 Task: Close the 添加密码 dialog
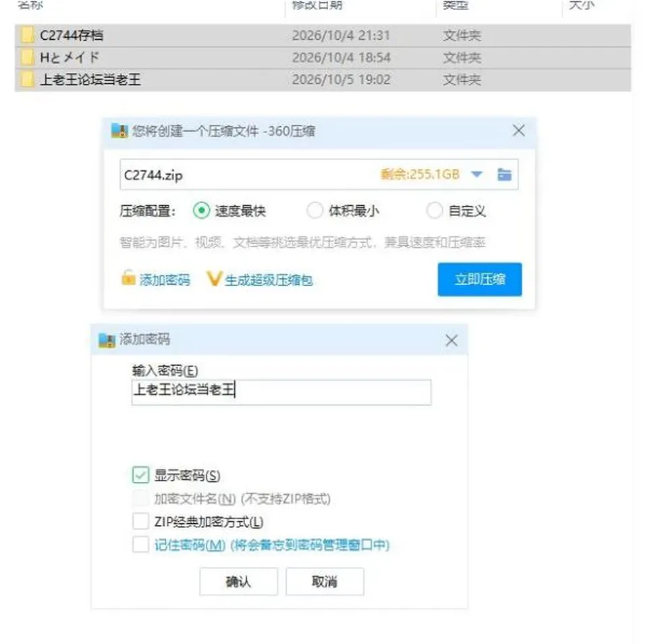(x=452, y=341)
